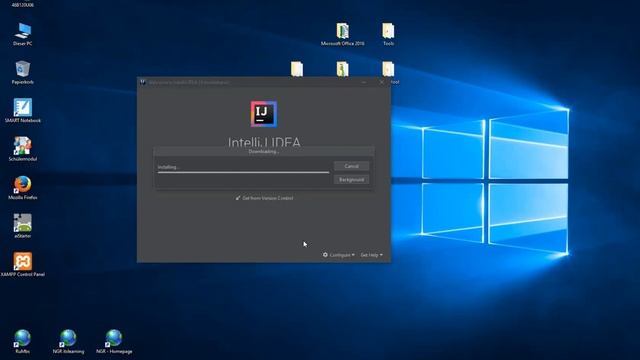The height and width of the screenshot is (360, 640).
Task: Close the IntelliJ IDEA welcome window
Action: (382, 82)
